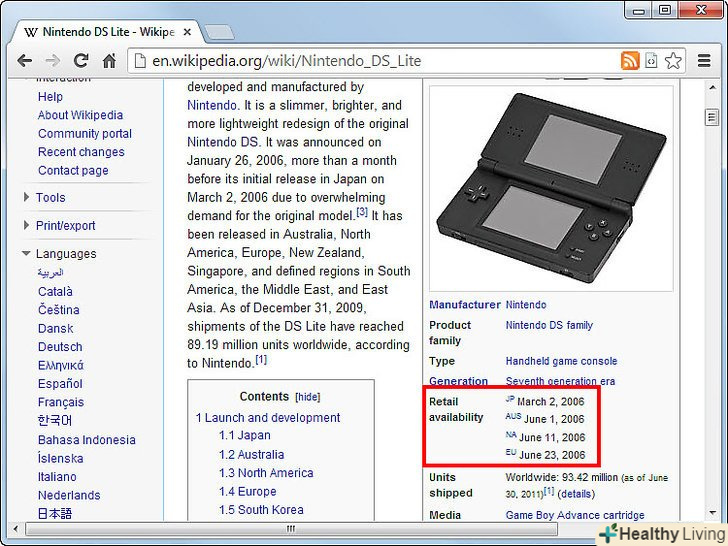Expand the Print/export sidebar section
Screen dimensions: 728x546
(65, 226)
